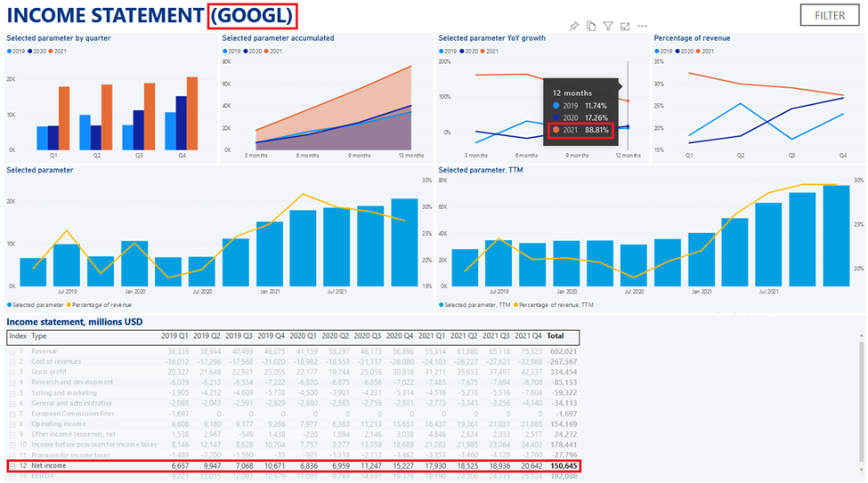Screen dimensions: 868x483
Task: Click the copy visual icon
Action: (591, 27)
